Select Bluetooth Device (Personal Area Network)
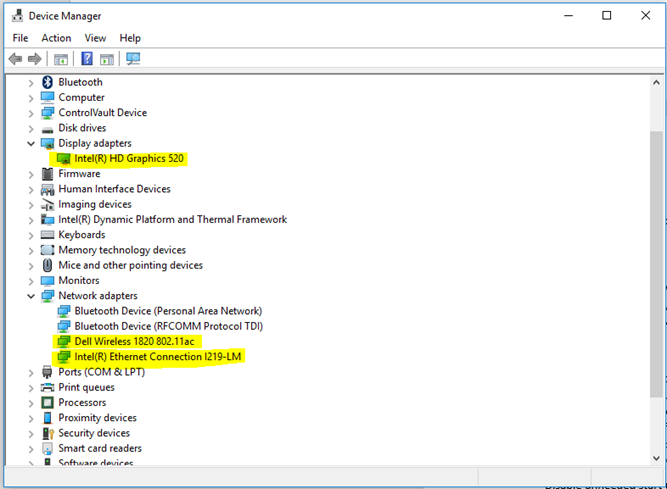667x489 pixels. pos(168,311)
